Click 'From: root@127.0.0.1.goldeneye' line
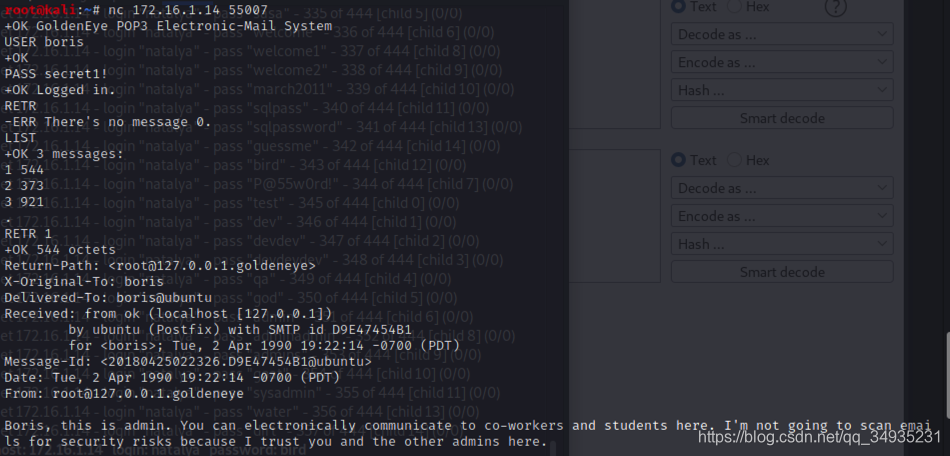This screenshot has width=950, height=456. point(124,394)
